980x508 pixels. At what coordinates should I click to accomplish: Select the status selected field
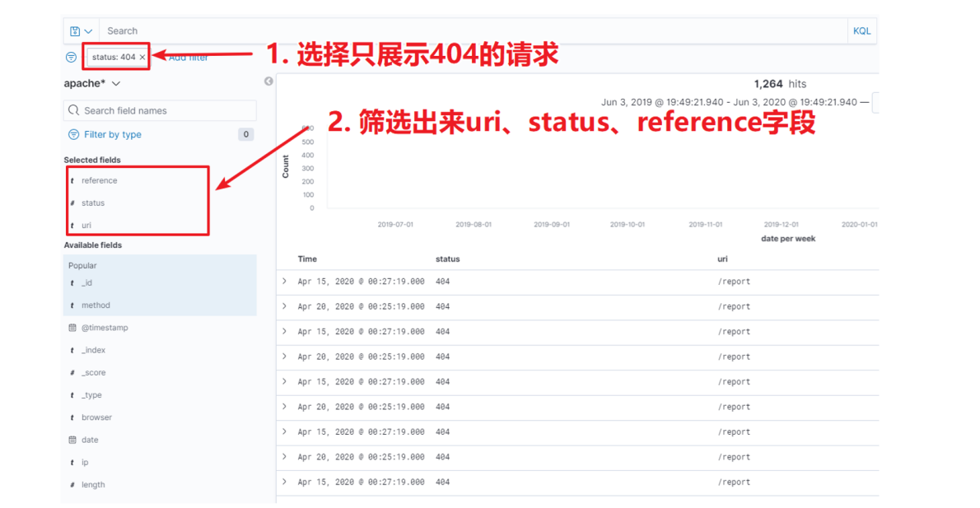click(x=92, y=203)
